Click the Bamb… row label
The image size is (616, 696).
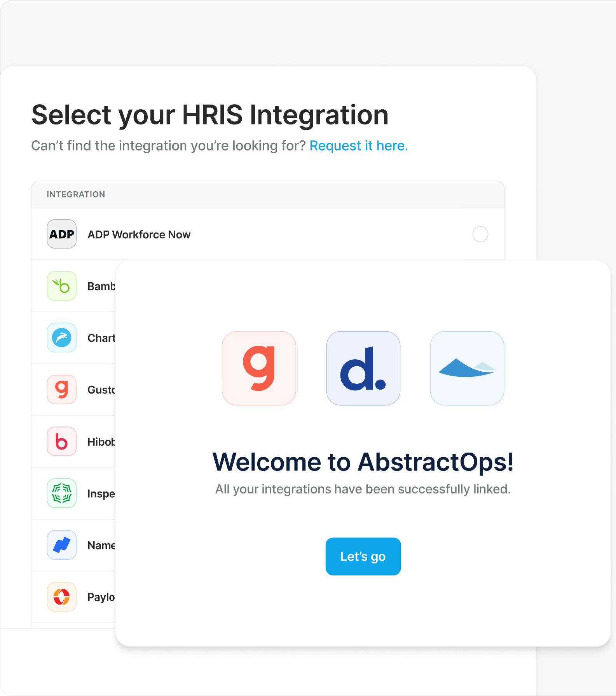pos(101,286)
